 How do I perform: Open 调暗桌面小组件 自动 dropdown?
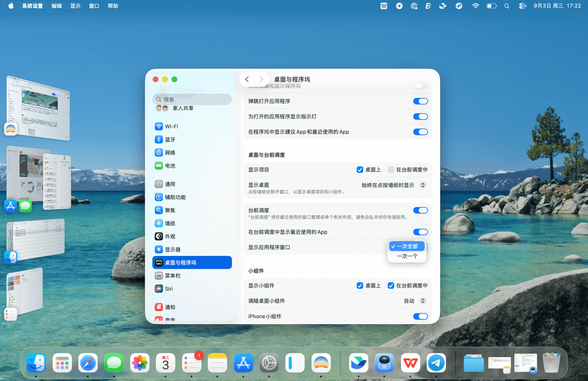415,301
